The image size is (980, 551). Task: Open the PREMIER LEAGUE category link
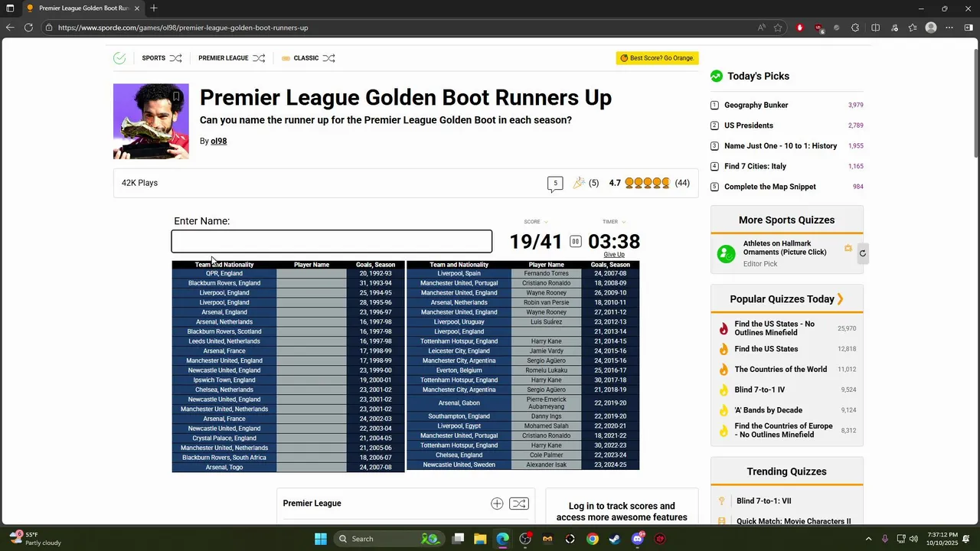click(224, 58)
